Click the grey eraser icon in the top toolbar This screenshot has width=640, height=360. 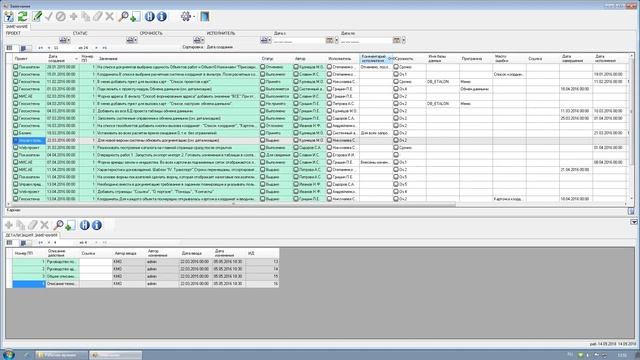coord(97,16)
